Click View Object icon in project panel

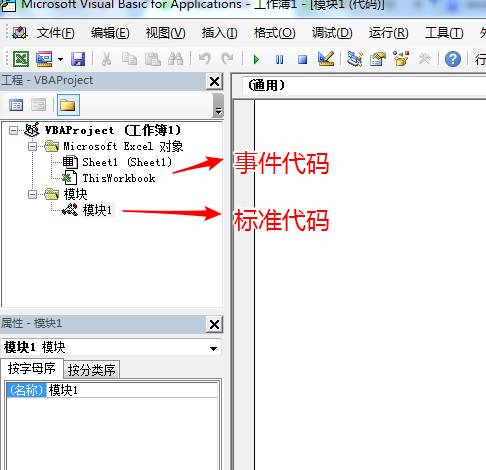tap(39, 105)
